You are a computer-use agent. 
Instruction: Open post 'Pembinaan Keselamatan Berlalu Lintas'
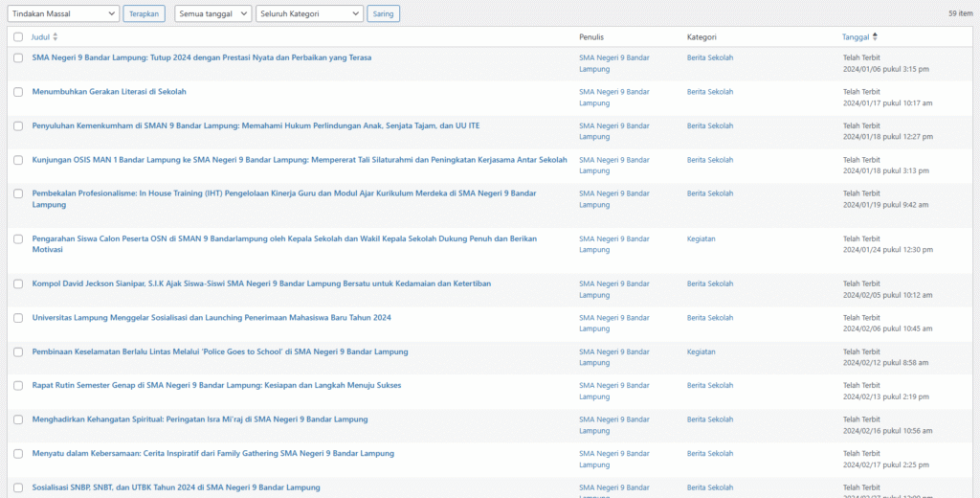tap(220, 351)
